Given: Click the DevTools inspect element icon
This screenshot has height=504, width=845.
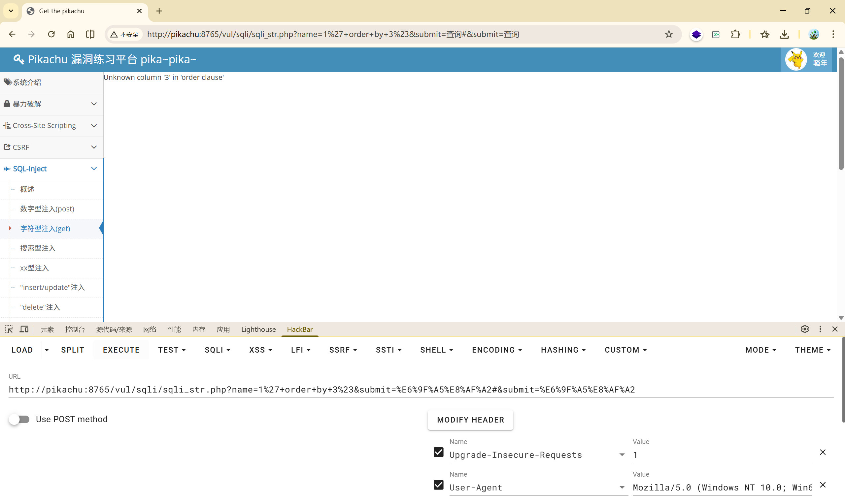Looking at the screenshot, I should pyautogui.click(x=9, y=329).
